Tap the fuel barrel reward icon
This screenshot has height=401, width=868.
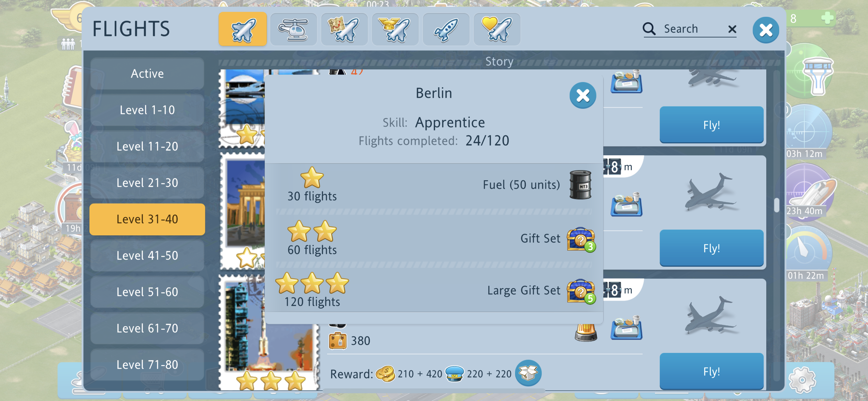[580, 185]
